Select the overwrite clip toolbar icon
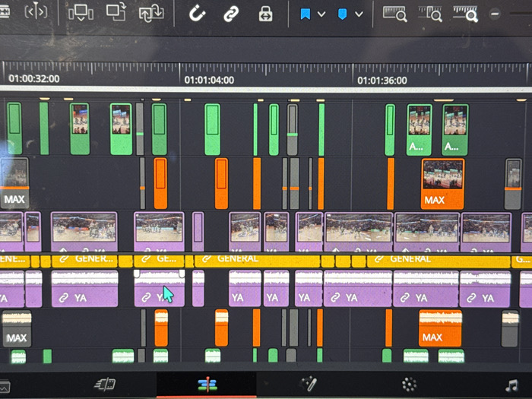 [x=116, y=12]
